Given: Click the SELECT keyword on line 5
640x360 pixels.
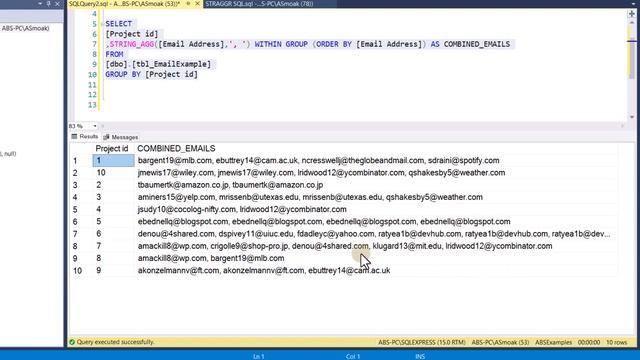Looking at the screenshot, I should point(118,24).
